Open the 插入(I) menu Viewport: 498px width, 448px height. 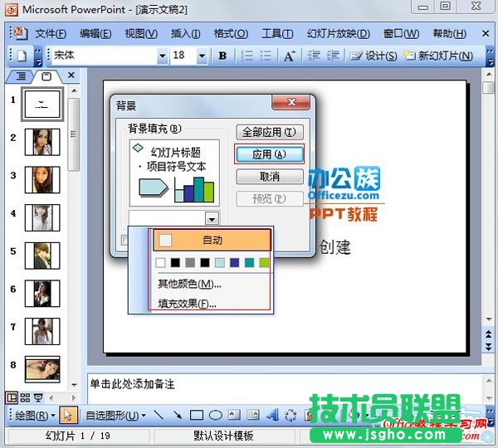[185, 33]
